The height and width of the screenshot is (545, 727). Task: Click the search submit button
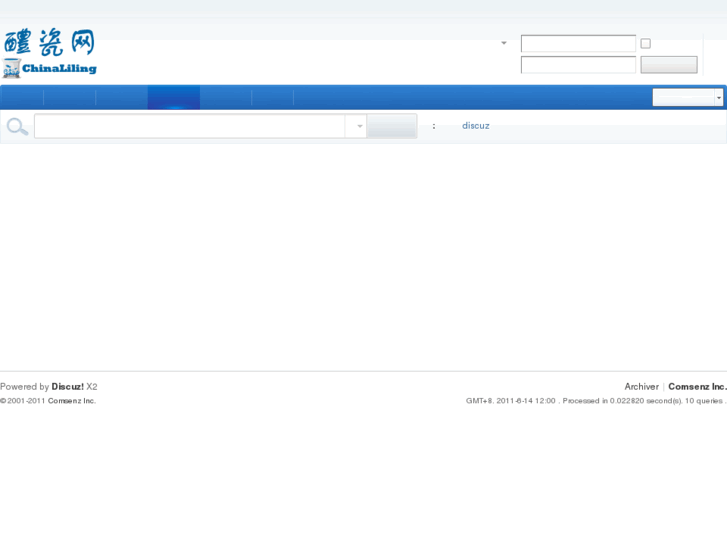click(392, 126)
